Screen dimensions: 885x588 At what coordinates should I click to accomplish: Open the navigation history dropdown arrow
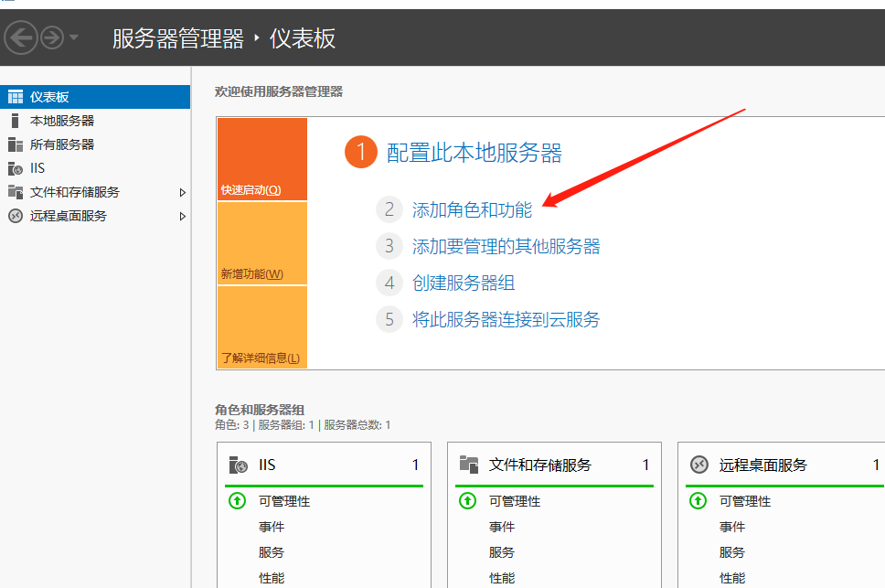[x=74, y=37]
